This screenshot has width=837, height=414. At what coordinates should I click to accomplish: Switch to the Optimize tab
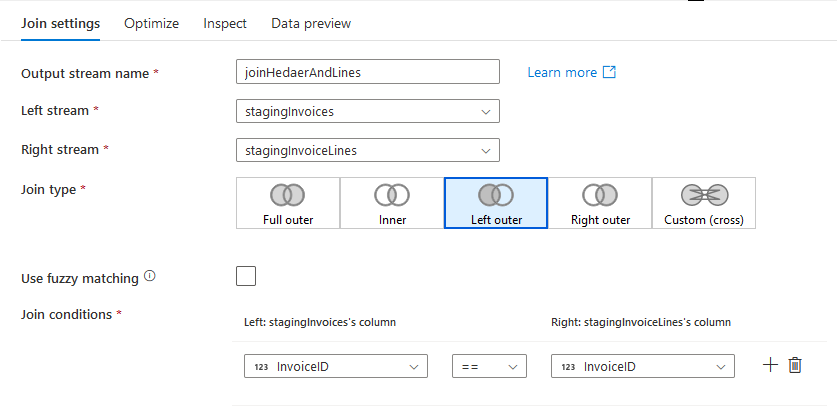[152, 23]
